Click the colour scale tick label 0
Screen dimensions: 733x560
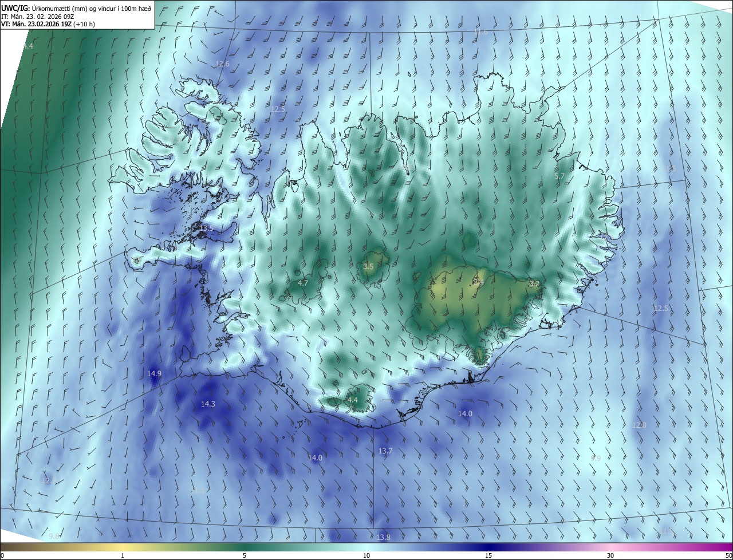(x=2, y=555)
